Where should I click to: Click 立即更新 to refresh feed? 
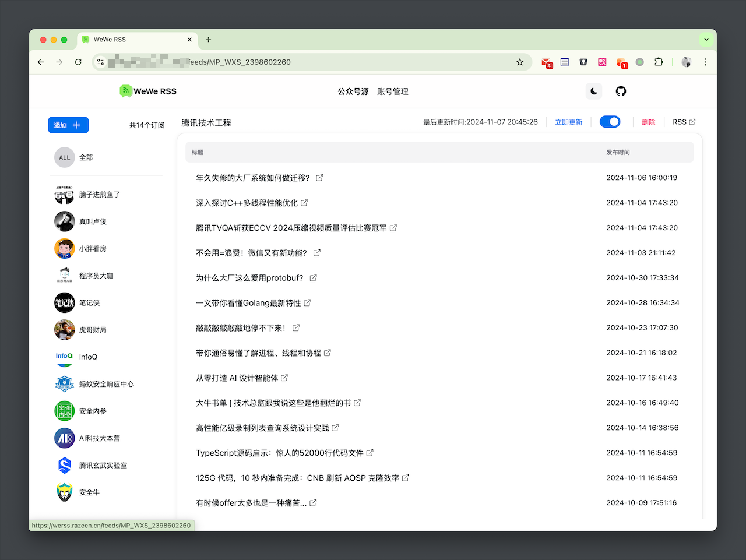point(569,122)
